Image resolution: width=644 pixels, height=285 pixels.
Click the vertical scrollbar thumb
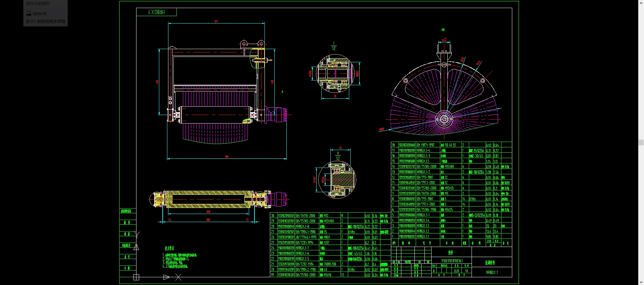641,143
